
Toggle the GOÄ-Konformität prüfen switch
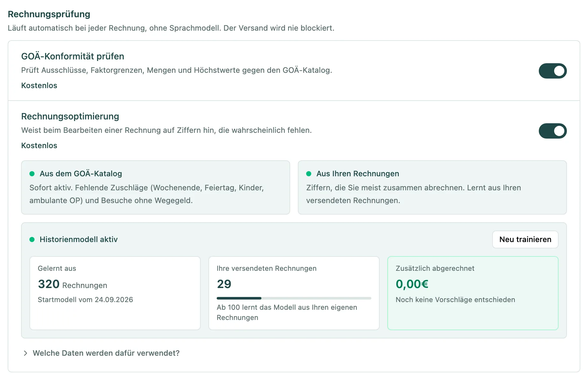click(x=553, y=71)
